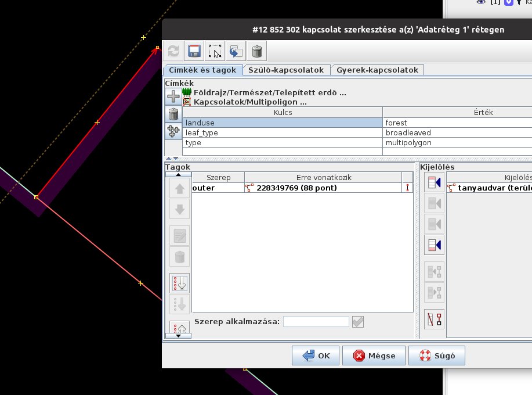Switch to the Címkék és tagok tab
The width and height of the screenshot is (532, 395).
(202, 70)
